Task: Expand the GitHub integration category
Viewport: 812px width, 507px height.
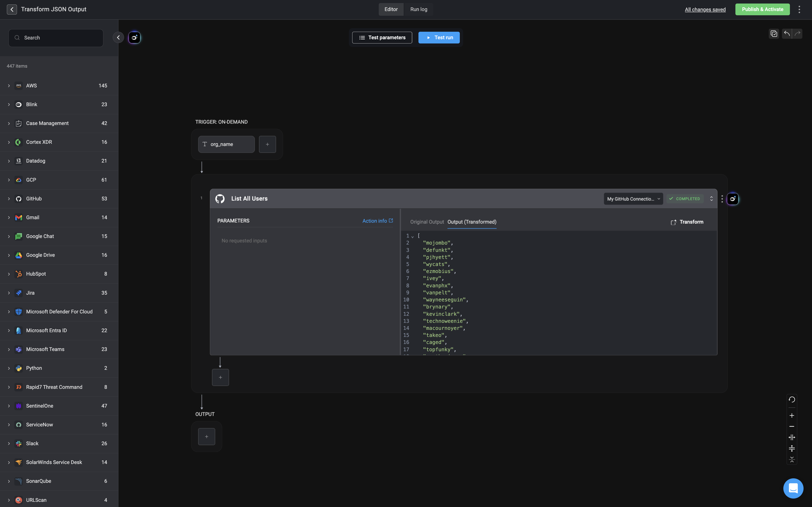Action: [9, 199]
